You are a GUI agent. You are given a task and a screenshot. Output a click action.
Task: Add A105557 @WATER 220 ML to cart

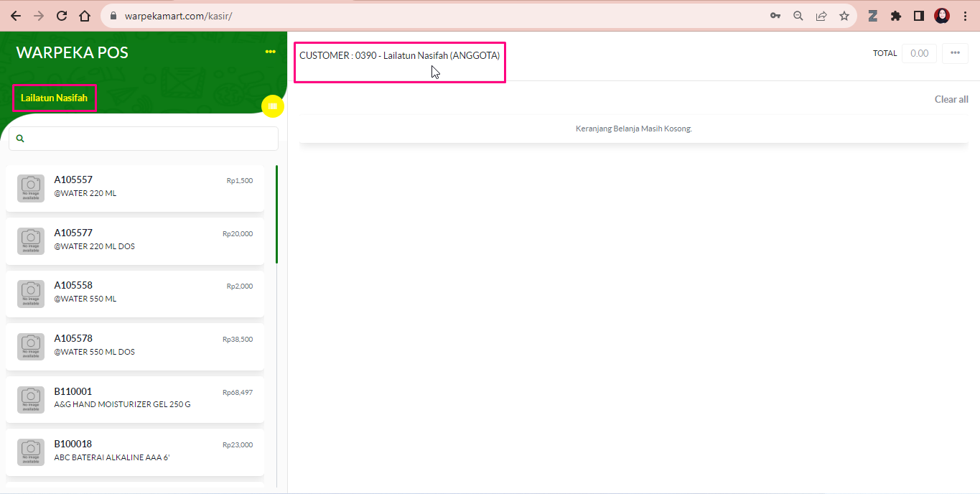[x=135, y=188]
